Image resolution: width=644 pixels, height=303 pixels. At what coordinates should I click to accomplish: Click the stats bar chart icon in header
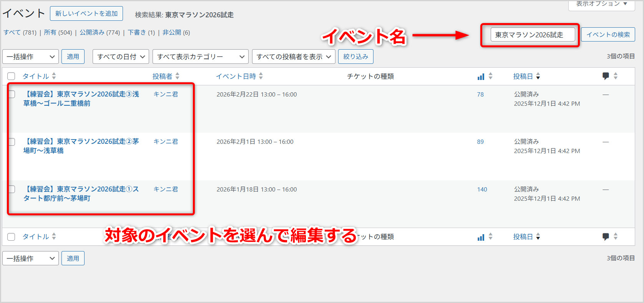481,77
